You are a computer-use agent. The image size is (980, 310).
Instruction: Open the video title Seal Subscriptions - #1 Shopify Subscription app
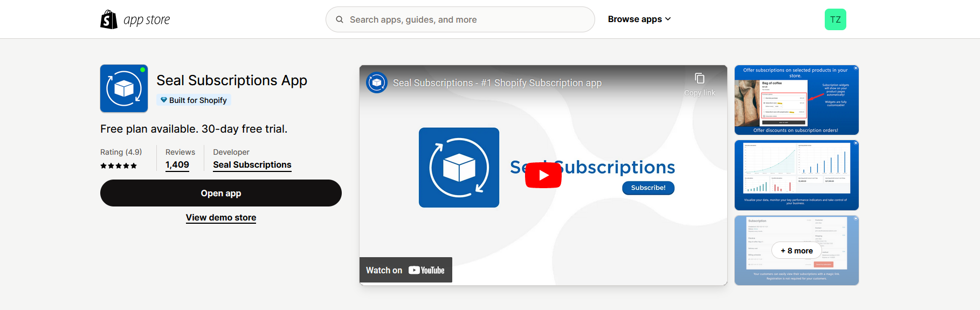pyautogui.click(x=497, y=83)
